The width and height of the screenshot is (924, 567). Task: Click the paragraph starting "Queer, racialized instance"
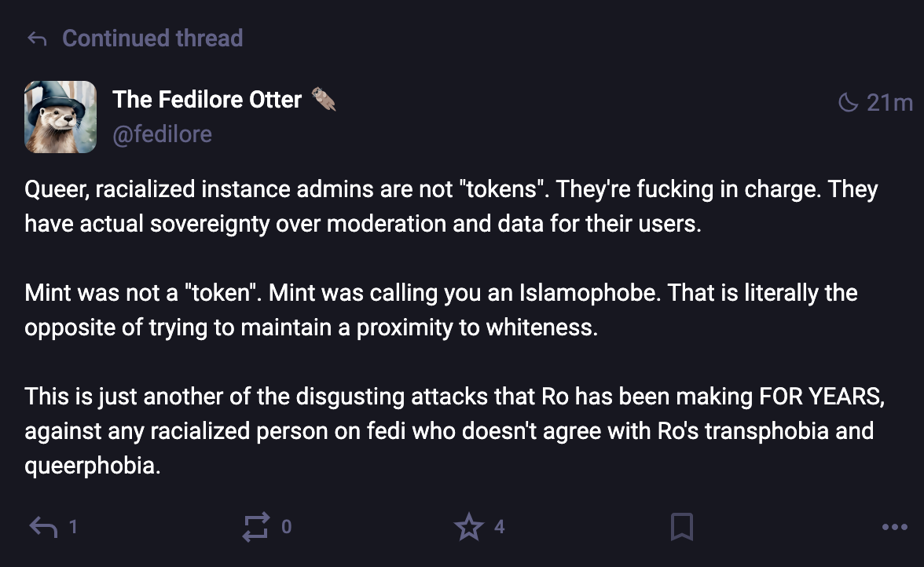click(x=451, y=207)
